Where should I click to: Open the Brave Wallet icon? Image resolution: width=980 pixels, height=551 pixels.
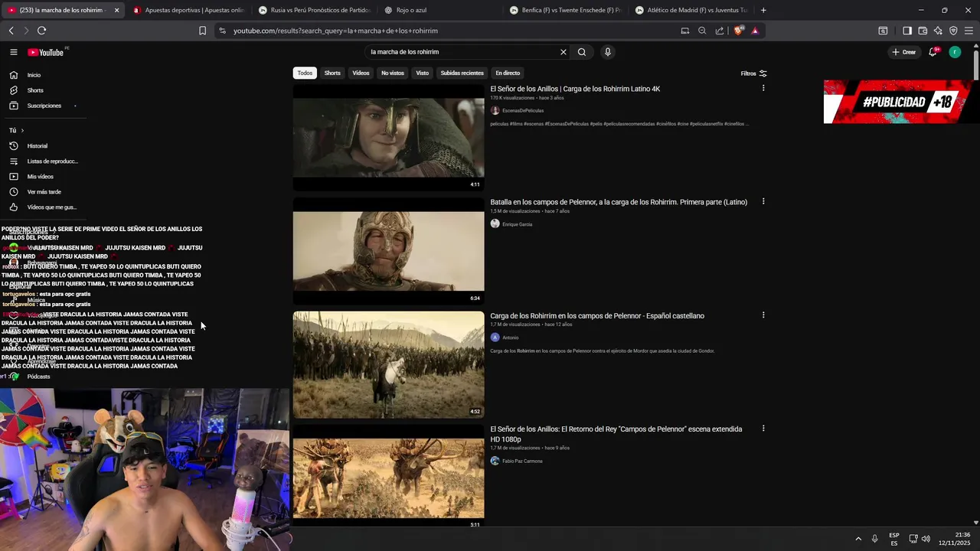pos(923,31)
